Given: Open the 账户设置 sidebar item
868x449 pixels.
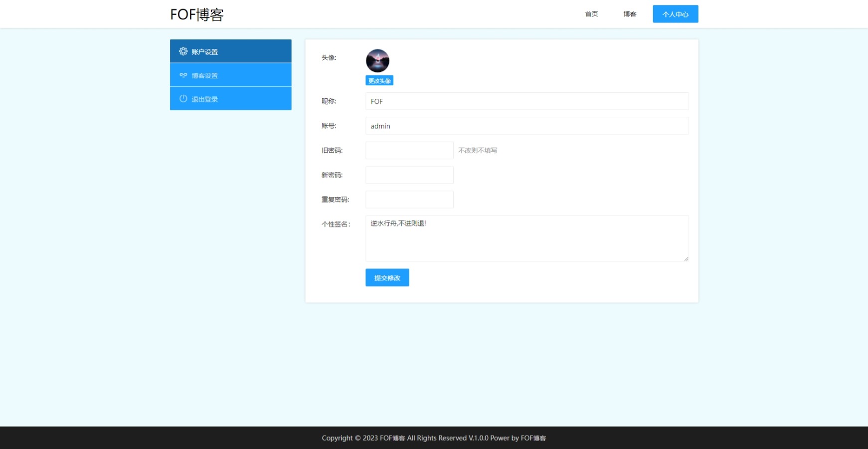Looking at the screenshot, I should (x=230, y=51).
